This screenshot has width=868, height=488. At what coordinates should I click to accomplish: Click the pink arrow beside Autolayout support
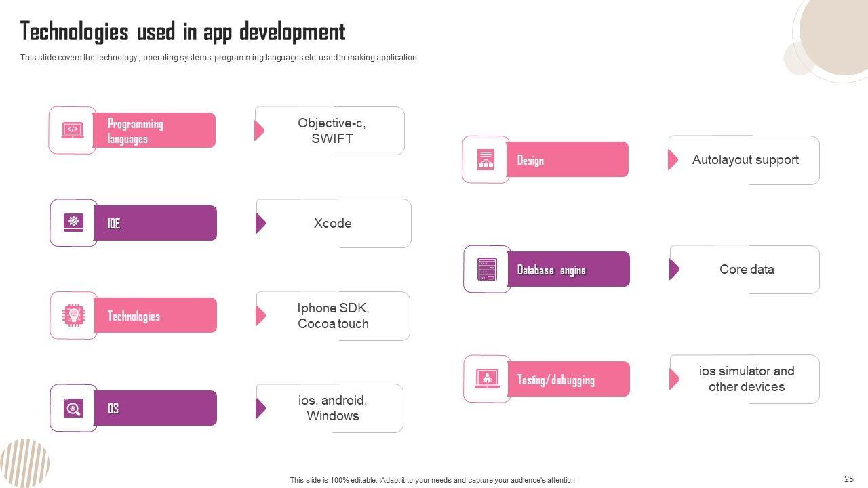click(x=673, y=159)
